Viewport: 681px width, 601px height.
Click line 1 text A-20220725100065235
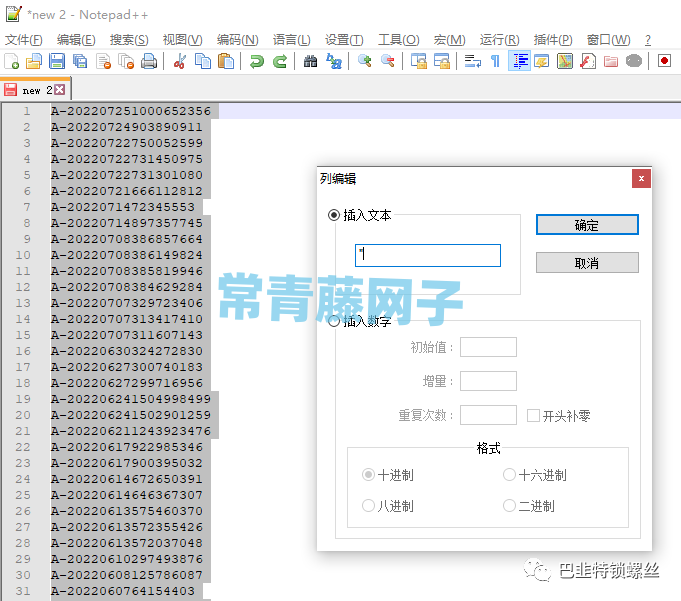(x=131, y=111)
